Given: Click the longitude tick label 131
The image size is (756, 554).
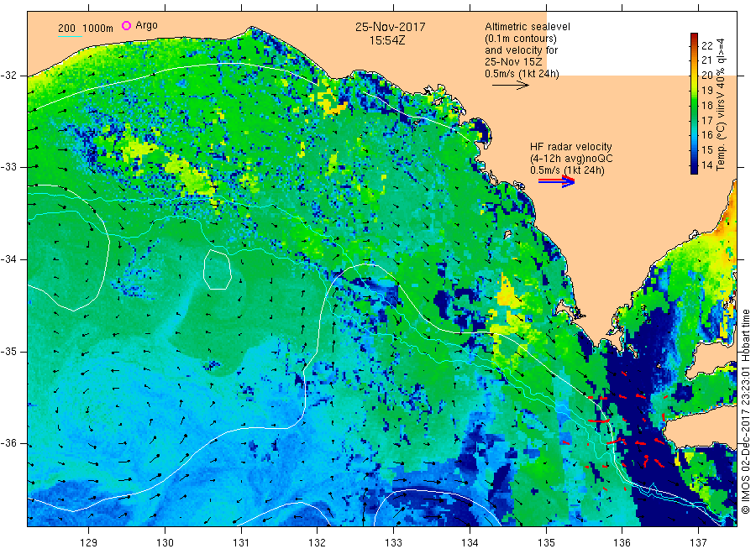Looking at the screenshot, I should point(241,543).
